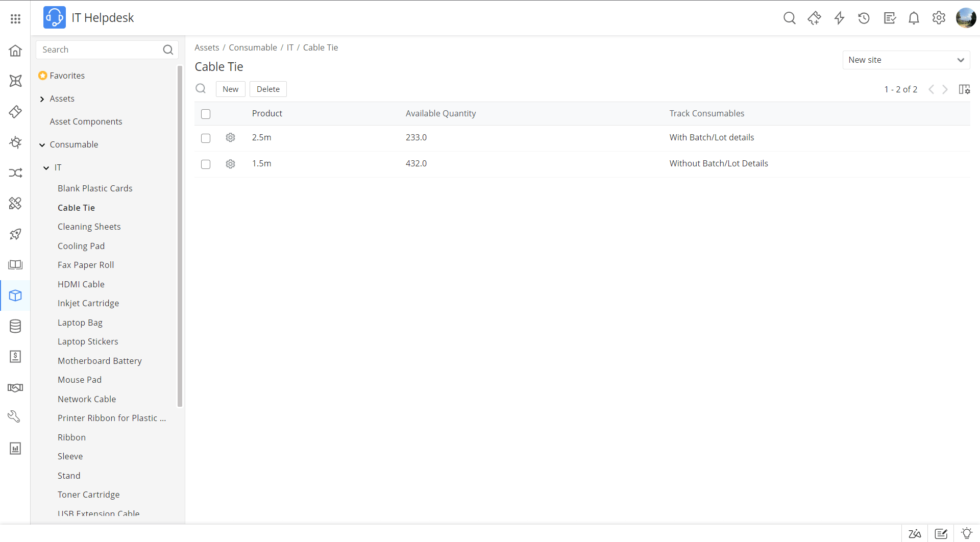Select Toner Cartridge in the sidebar

[88, 495]
